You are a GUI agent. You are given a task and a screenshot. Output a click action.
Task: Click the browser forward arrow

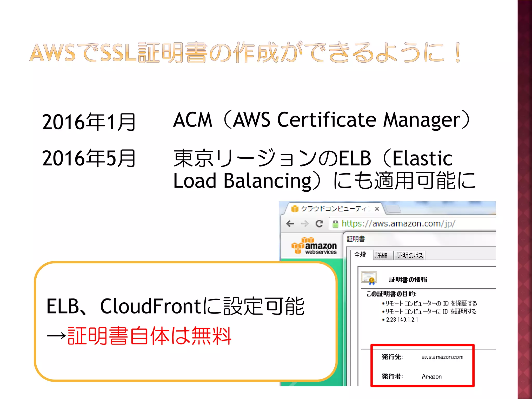(x=305, y=224)
